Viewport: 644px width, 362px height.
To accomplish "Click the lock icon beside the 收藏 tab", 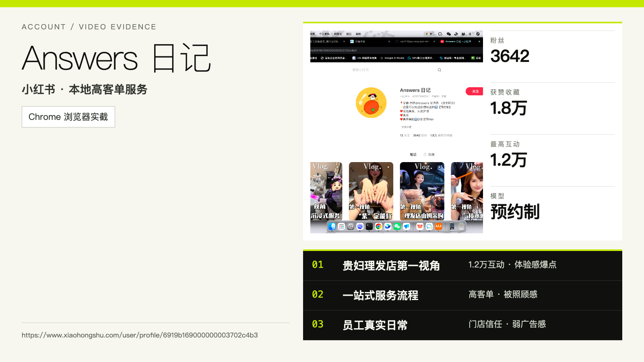I will point(425,154).
